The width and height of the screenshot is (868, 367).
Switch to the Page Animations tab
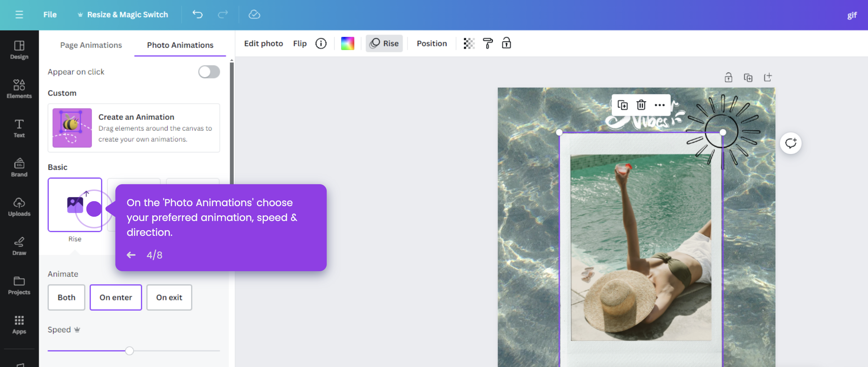click(91, 45)
